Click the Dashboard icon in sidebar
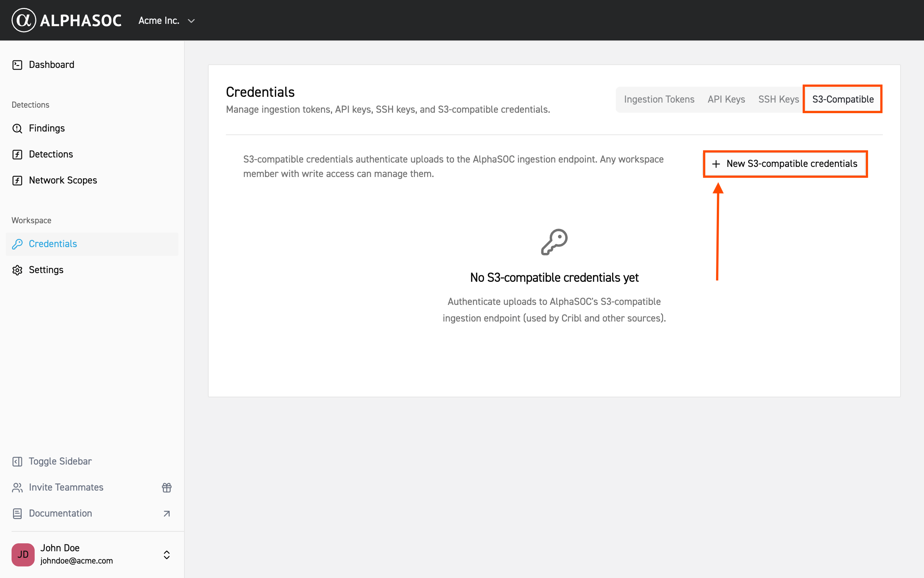The width and height of the screenshot is (924, 578). [17, 65]
